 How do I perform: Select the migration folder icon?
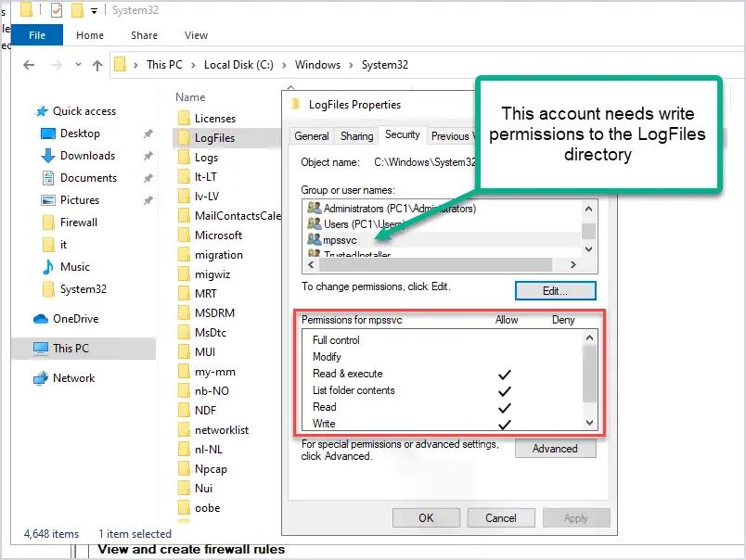pos(183,254)
